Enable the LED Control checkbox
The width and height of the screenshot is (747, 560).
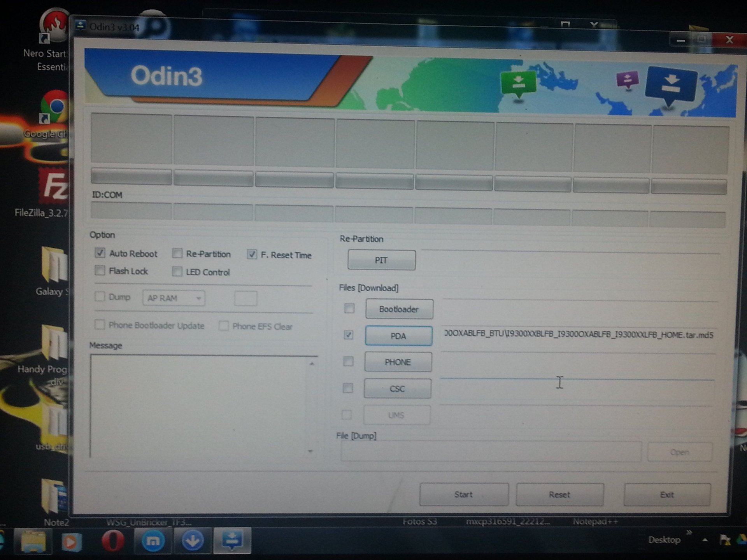click(177, 271)
